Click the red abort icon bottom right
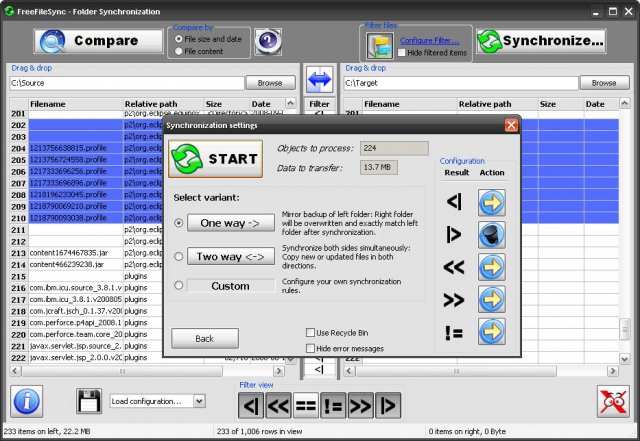Viewport: 640px width, 441px height. (x=613, y=401)
